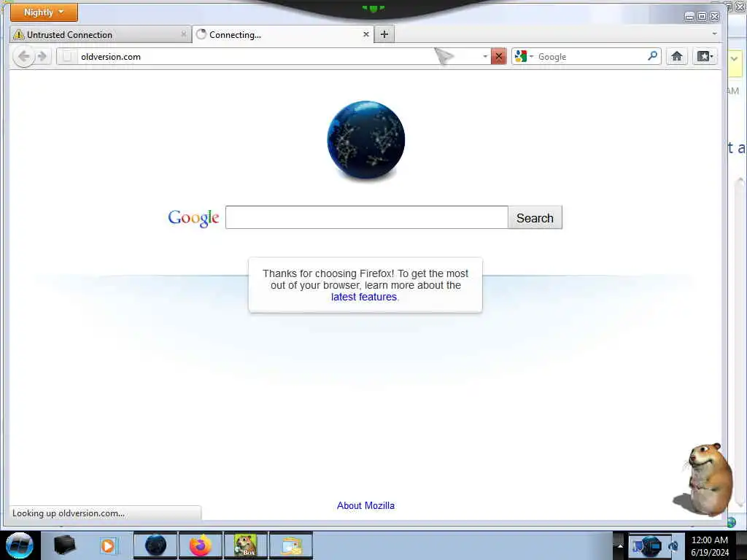This screenshot has width=747, height=560.
Task: Switch to the Untrusted Connection tab
Action: coord(100,35)
